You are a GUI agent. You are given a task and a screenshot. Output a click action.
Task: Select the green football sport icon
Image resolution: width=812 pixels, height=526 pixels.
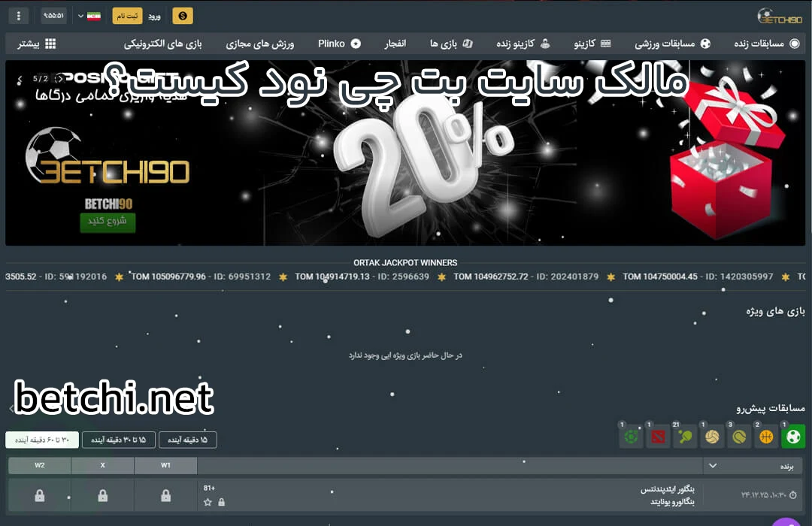coord(792,436)
